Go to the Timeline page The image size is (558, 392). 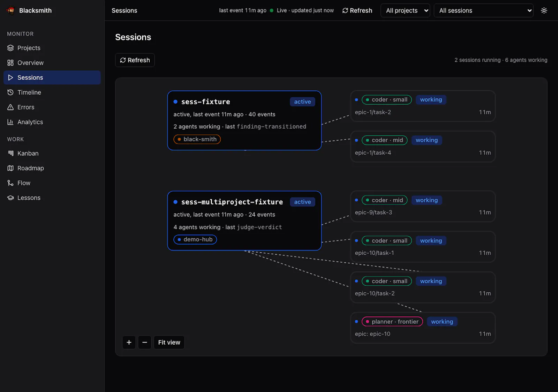[52, 92]
